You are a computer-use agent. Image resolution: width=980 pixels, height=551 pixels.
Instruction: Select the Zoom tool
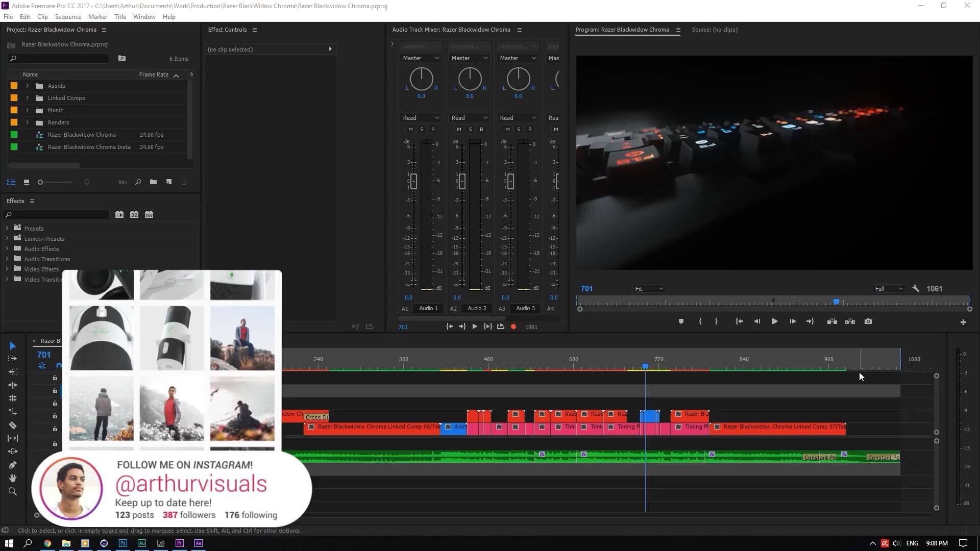[13, 491]
